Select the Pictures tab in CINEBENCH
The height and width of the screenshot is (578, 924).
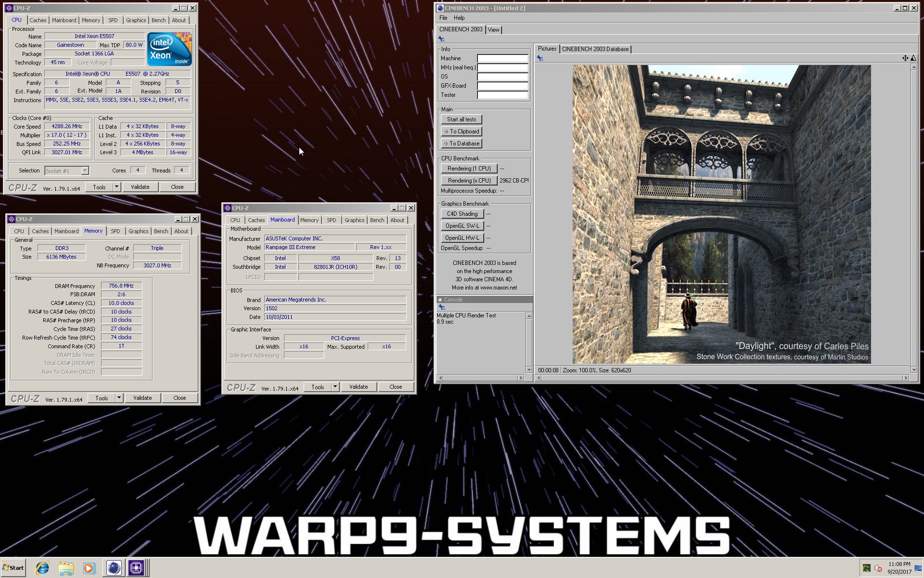pos(547,49)
